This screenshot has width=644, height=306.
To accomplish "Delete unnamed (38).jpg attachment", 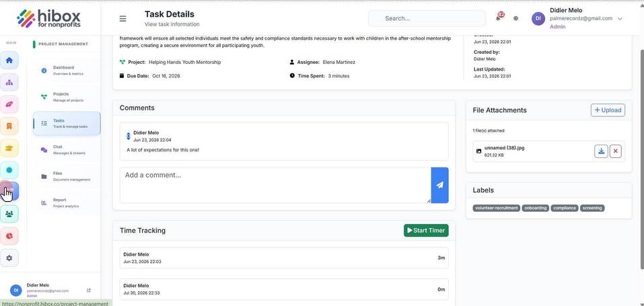I will [615, 151].
